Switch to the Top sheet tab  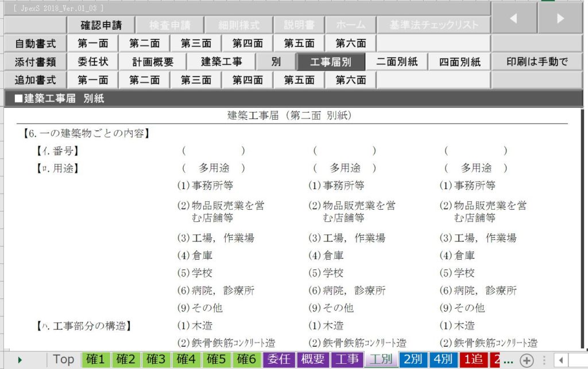pos(62,359)
